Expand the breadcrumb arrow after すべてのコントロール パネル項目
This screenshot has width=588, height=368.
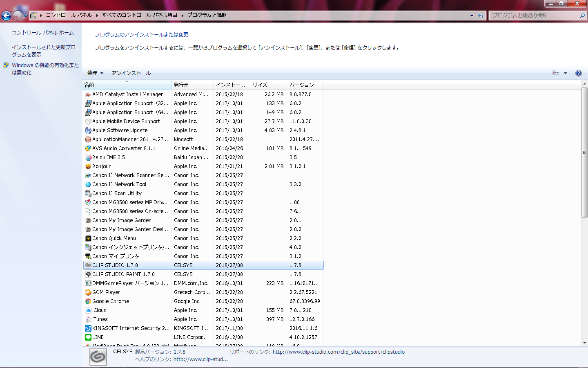click(182, 16)
